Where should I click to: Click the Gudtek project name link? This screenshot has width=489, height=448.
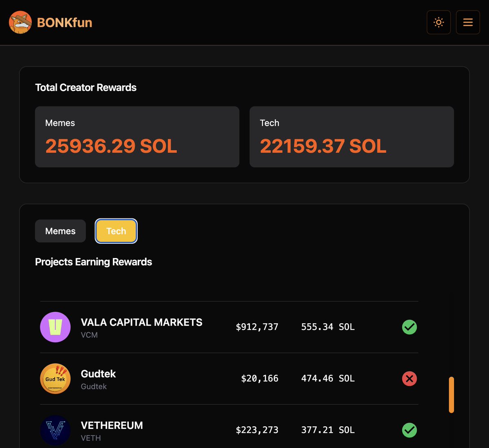(98, 374)
